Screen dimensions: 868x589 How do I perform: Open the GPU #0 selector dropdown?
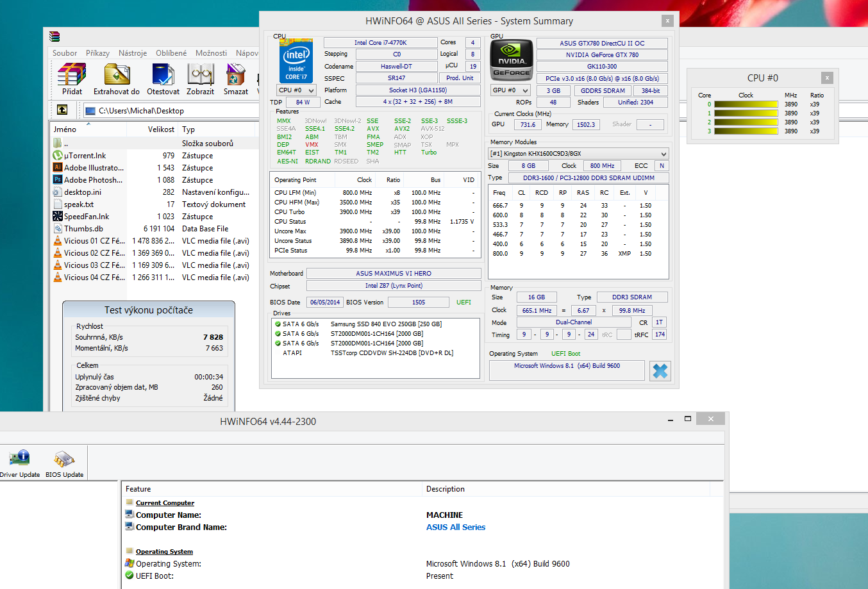tap(510, 90)
